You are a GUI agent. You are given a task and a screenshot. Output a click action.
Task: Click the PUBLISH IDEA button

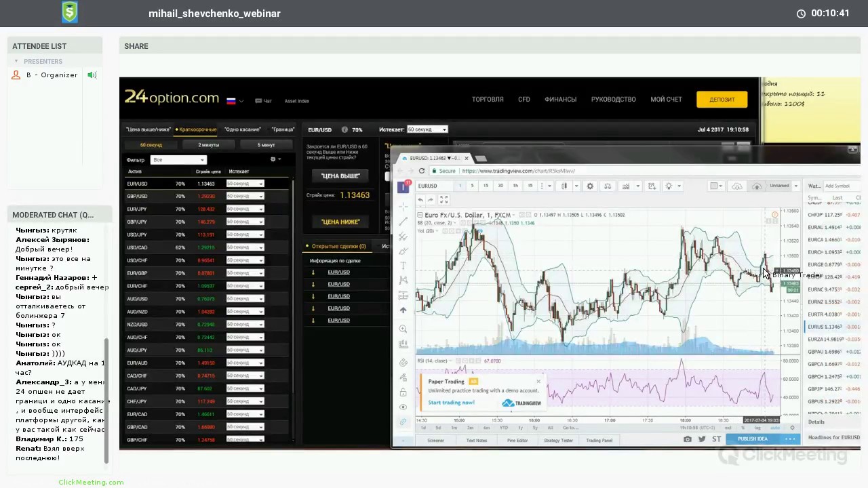(753, 439)
